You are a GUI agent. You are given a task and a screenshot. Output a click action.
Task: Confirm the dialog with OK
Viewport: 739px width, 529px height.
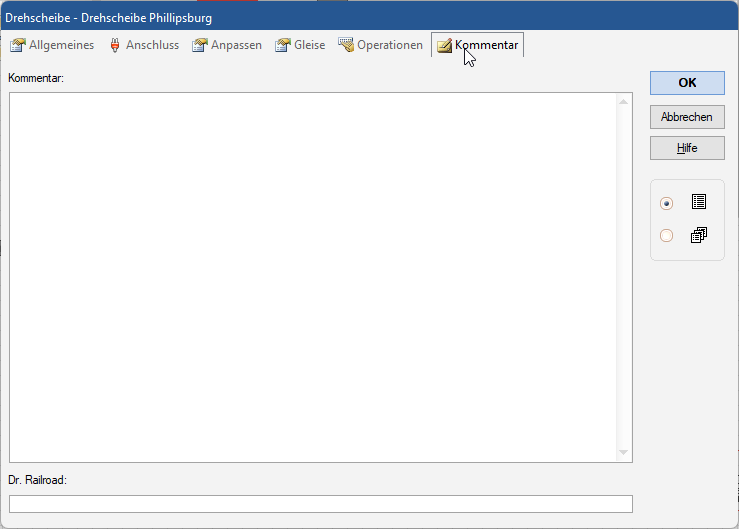point(687,83)
